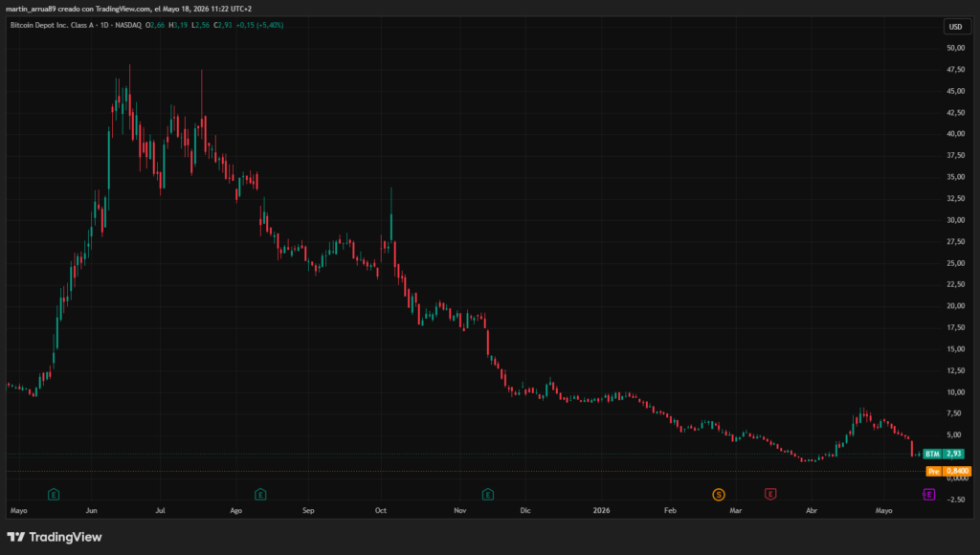This screenshot has width=980, height=555.
Task: Click the high value H3,19 in the legend
Action: coord(178,25)
